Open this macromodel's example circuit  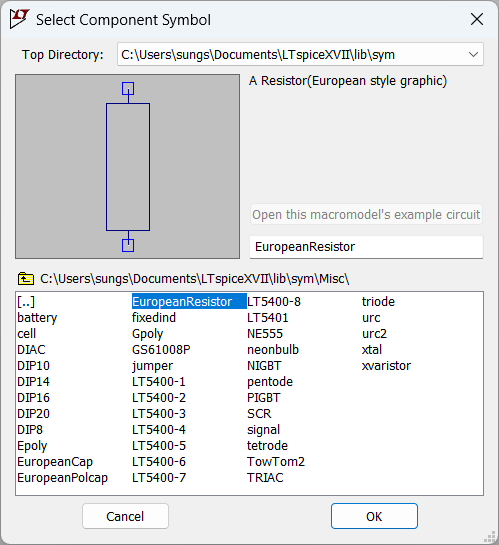pyautogui.click(x=366, y=214)
